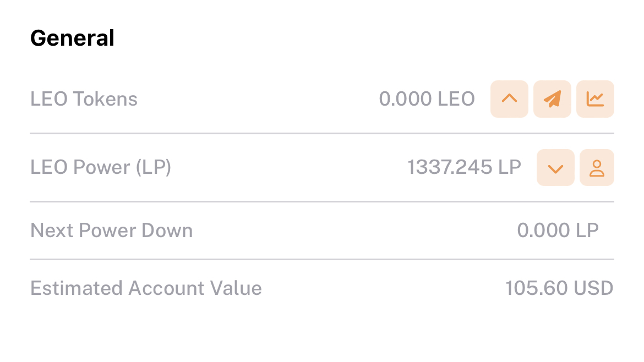Image resolution: width=644 pixels, height=362 pixels.
Task: Click the divider below Next Power Down row
Action: click(322, 259)
